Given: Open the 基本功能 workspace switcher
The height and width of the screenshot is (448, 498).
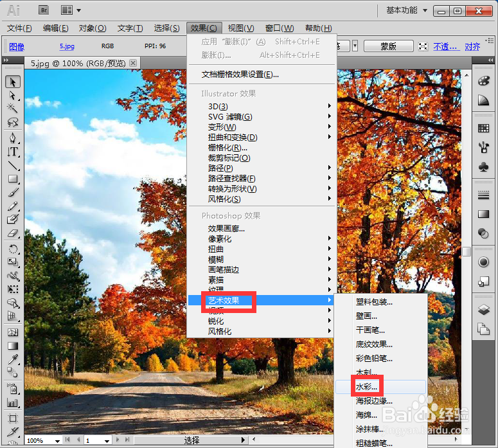Looking at the screenshot, I should click(407, 10).
